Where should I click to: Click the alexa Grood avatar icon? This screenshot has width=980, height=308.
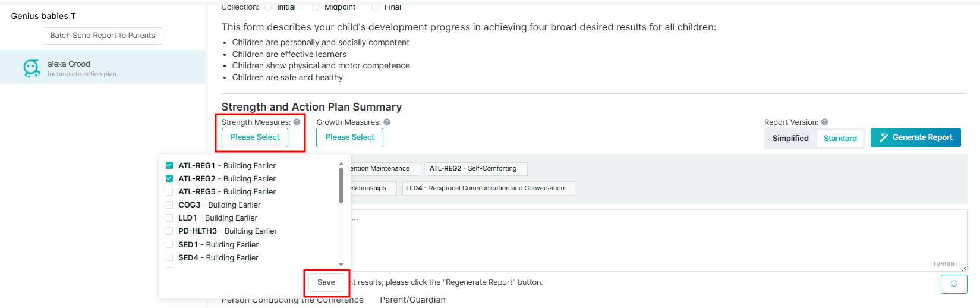(31, 68)
